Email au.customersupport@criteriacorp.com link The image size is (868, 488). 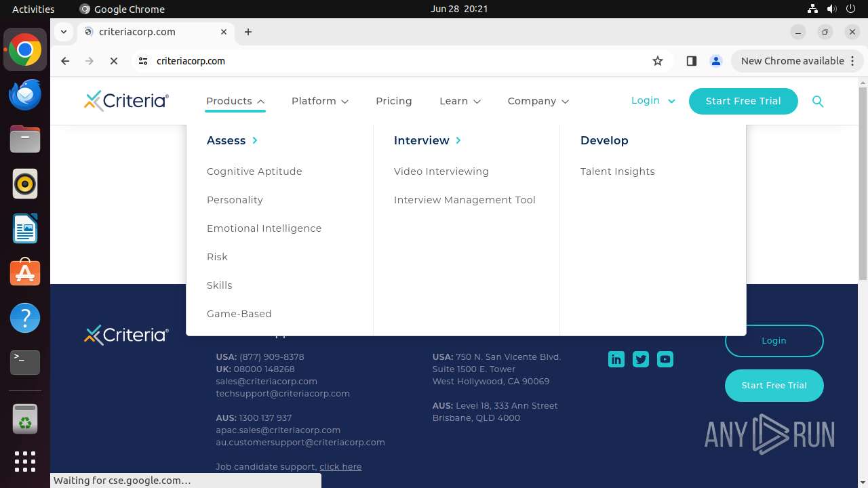tap(300, 443)
